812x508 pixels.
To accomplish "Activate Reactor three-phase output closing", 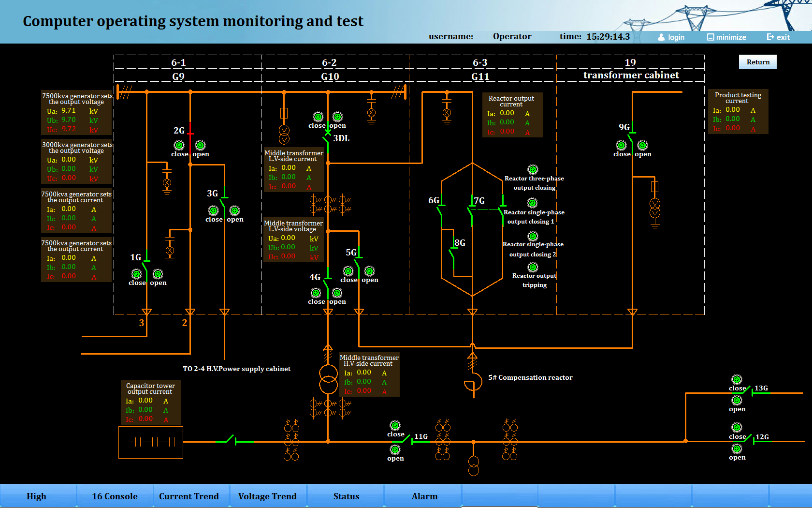I will pos(533,169).
